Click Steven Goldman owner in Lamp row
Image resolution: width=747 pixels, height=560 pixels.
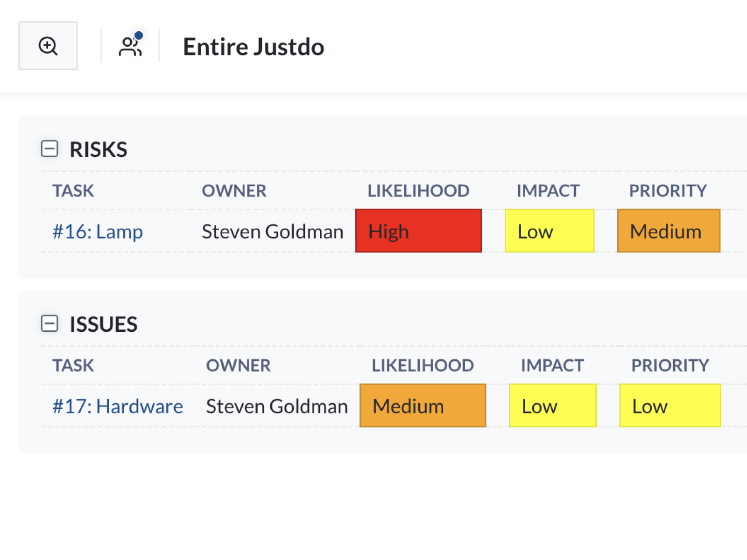click(x=272, y=231)
